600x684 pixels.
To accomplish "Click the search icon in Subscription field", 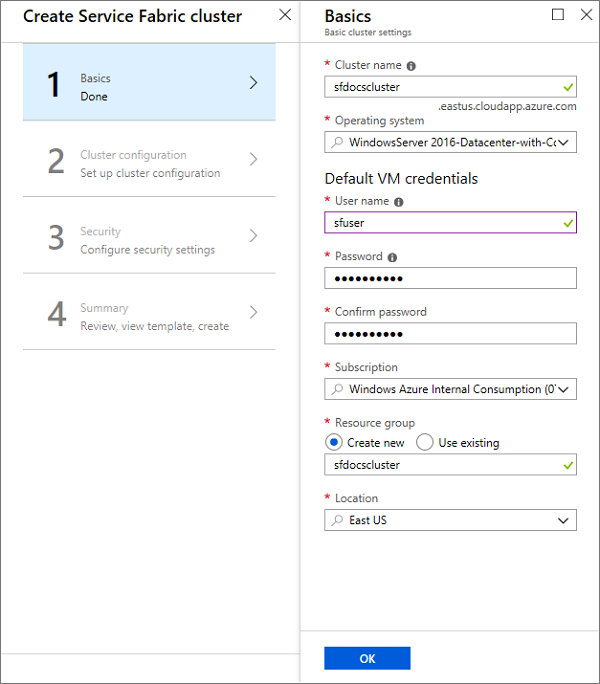I will 337,389.
